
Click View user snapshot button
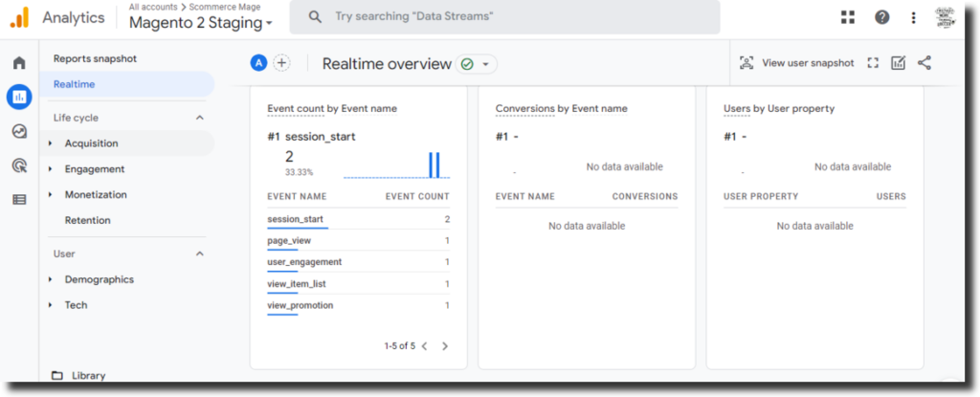point(796,63)
